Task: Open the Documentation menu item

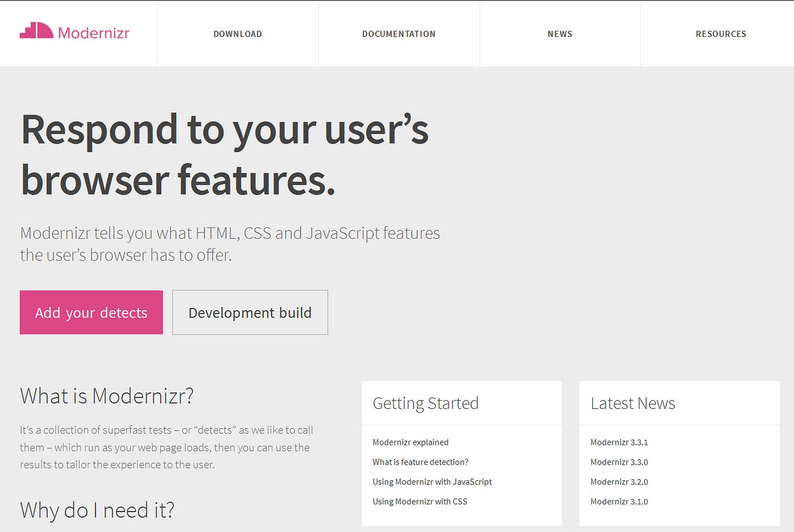Action: point(399,34)
